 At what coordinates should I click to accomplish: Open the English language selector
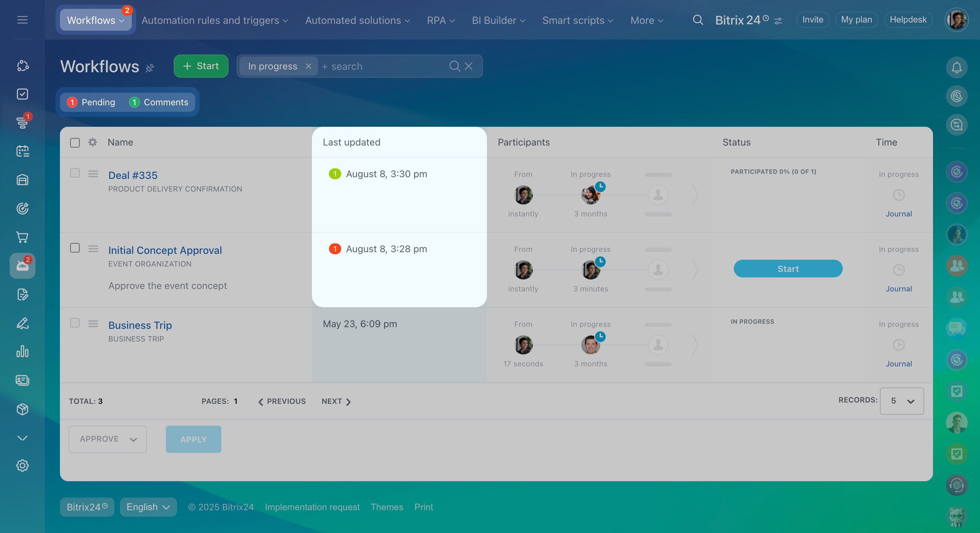tap(148, 507)
